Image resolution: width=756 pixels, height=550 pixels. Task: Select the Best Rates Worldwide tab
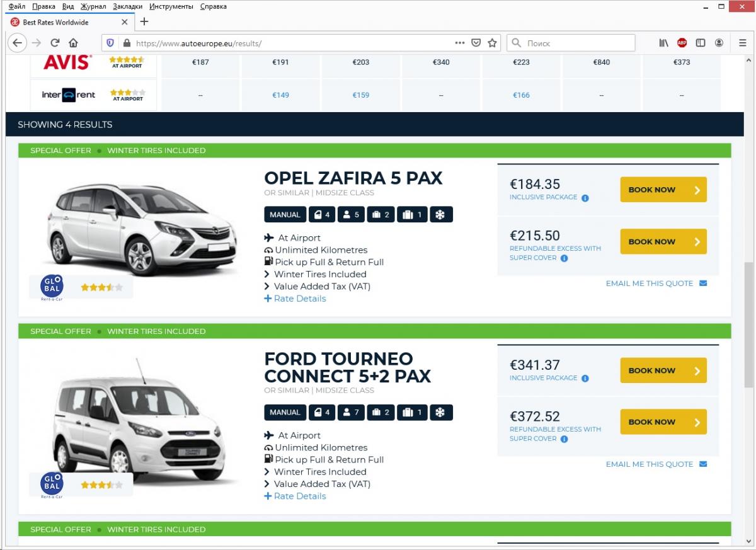(69, 22)
